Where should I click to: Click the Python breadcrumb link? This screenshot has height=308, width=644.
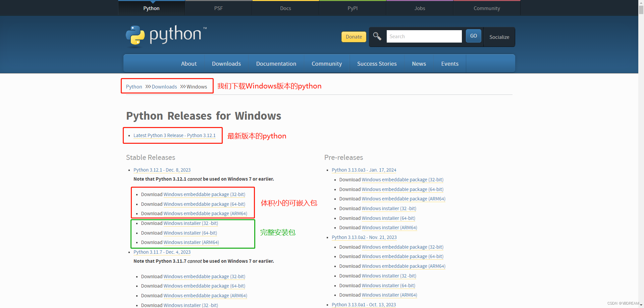coord(134,87)
